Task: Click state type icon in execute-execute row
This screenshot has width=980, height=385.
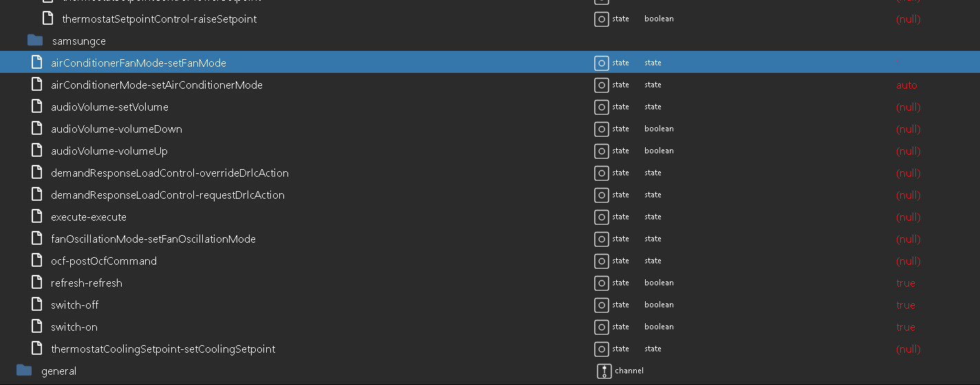Action: (x=602, y=217)
